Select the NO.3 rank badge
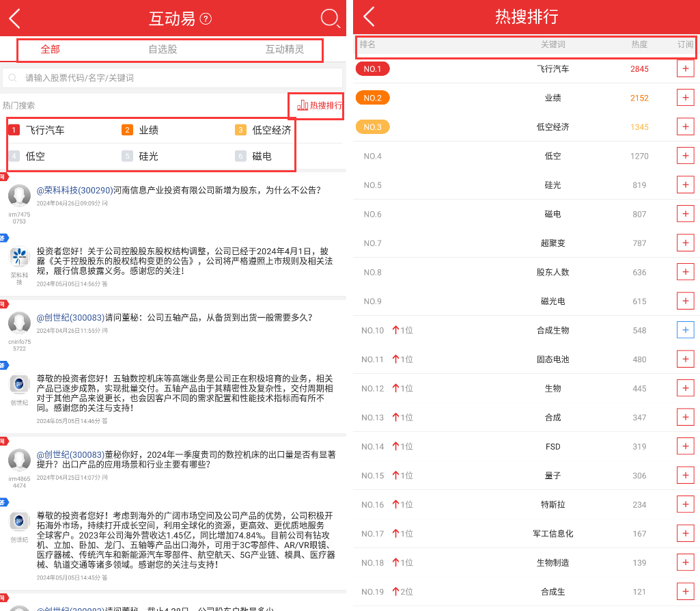Screen dimensions: 700x611 [372, 127]
